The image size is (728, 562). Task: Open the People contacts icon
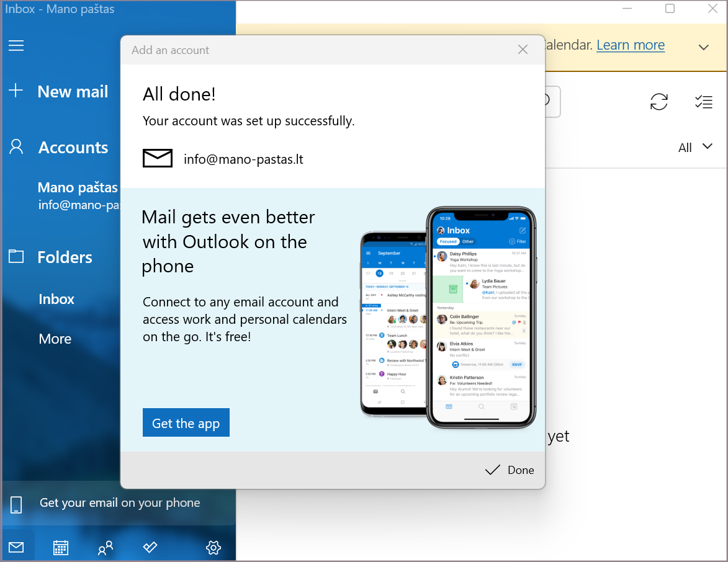(x=106, y=547)
